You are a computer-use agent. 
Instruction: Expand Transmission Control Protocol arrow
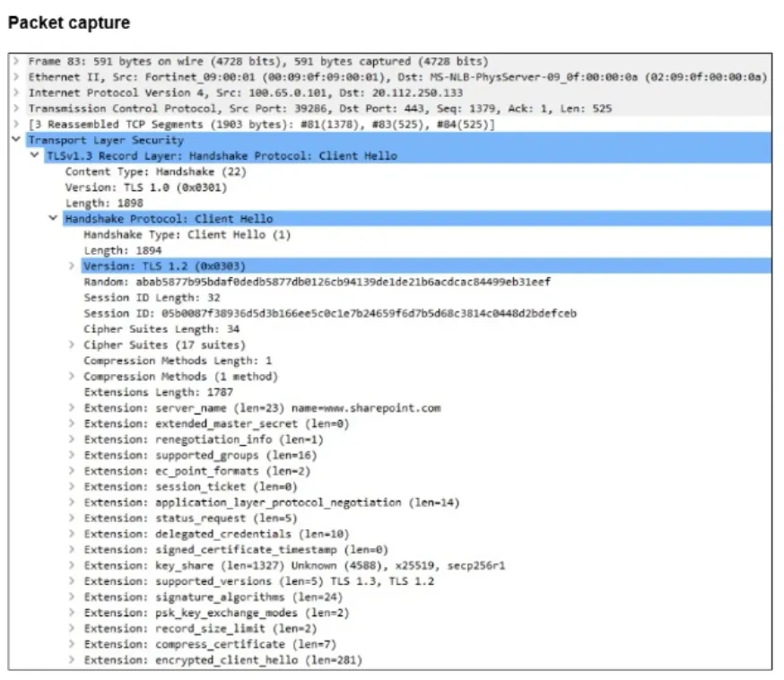[x=16, y=109]
